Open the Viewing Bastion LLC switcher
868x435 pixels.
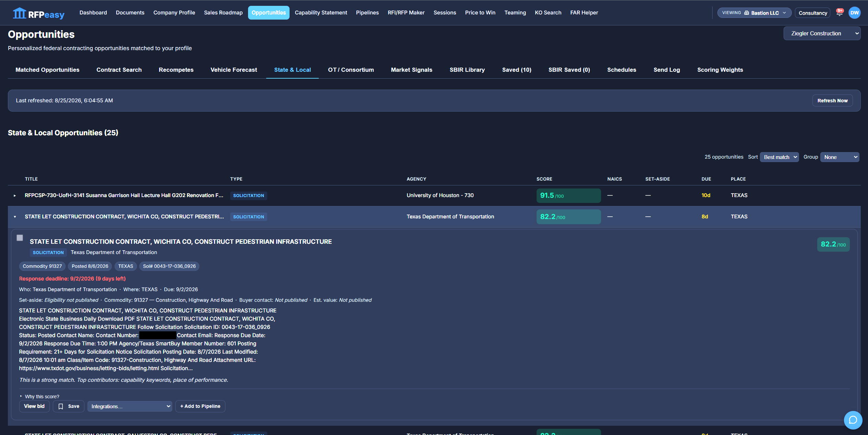(754, 13)
